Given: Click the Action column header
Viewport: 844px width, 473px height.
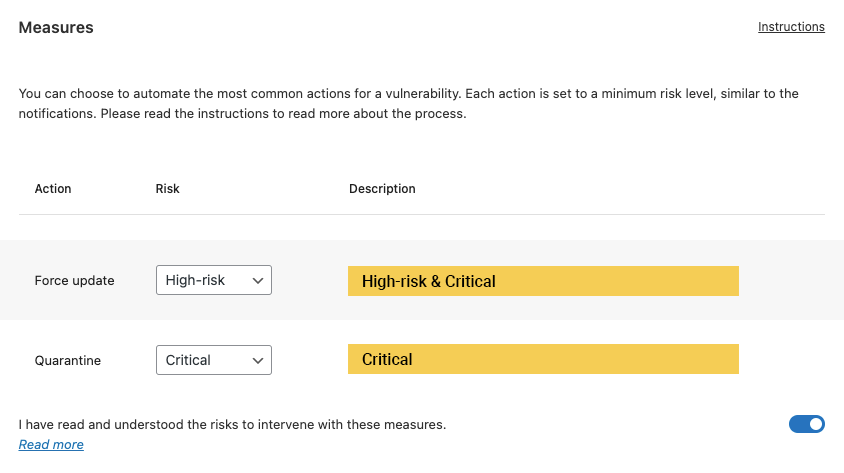Looking at the screenshot, I should point(53,189).
